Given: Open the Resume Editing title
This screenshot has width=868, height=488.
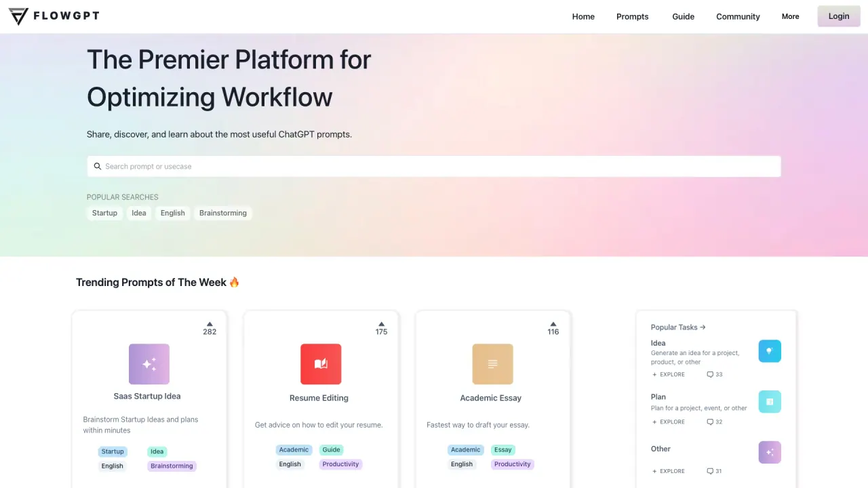Looking at the screenshot, I should pos(319,398).
